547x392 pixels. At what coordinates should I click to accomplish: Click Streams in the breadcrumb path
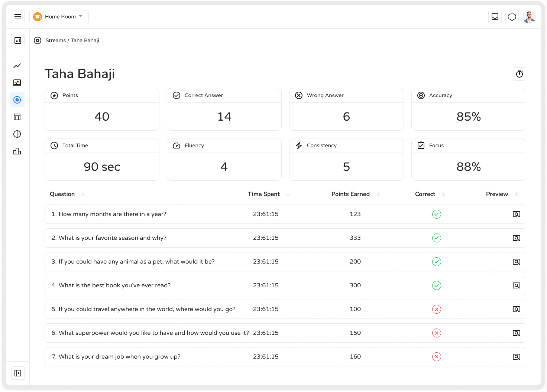[x=56, y=40]
